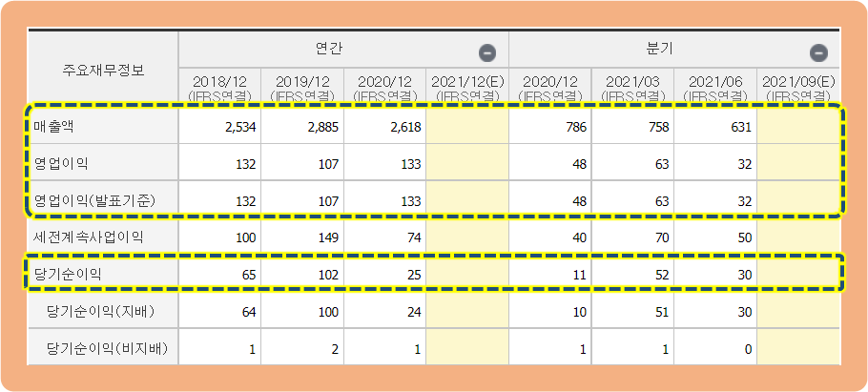The image size is (868, 392).
Task: Click the 2018/12 annual column header
Action: (x=219, y=88)
